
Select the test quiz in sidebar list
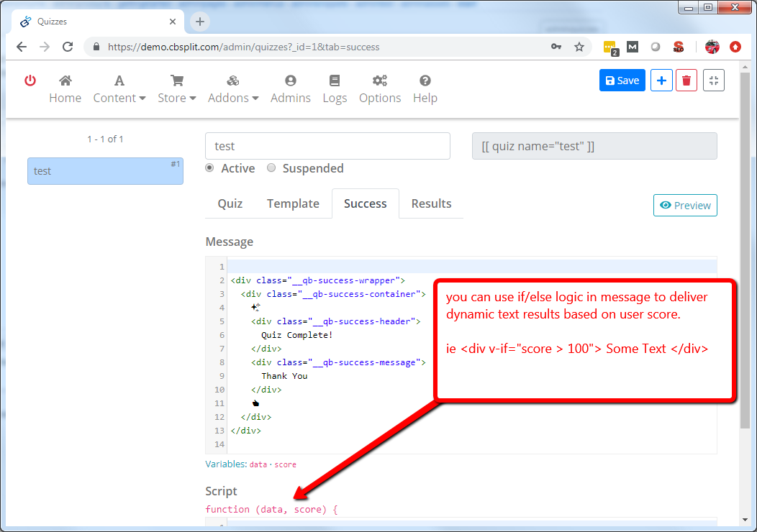coord(105,171)
